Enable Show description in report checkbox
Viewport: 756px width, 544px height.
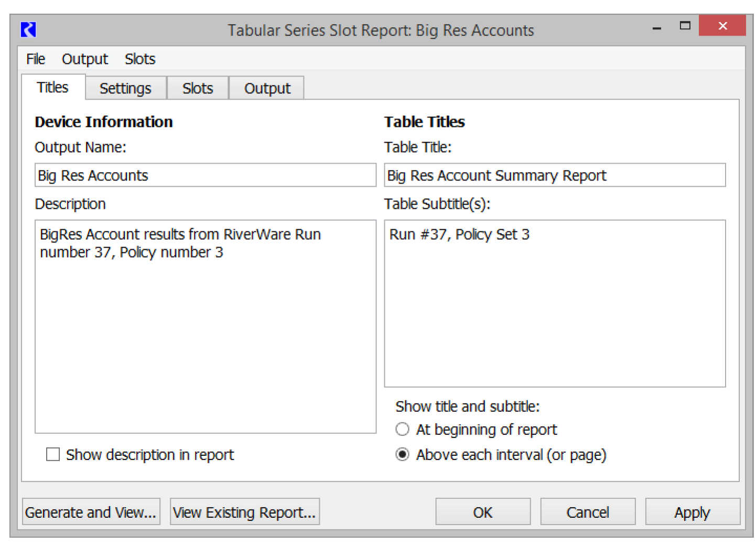point(53,454)
